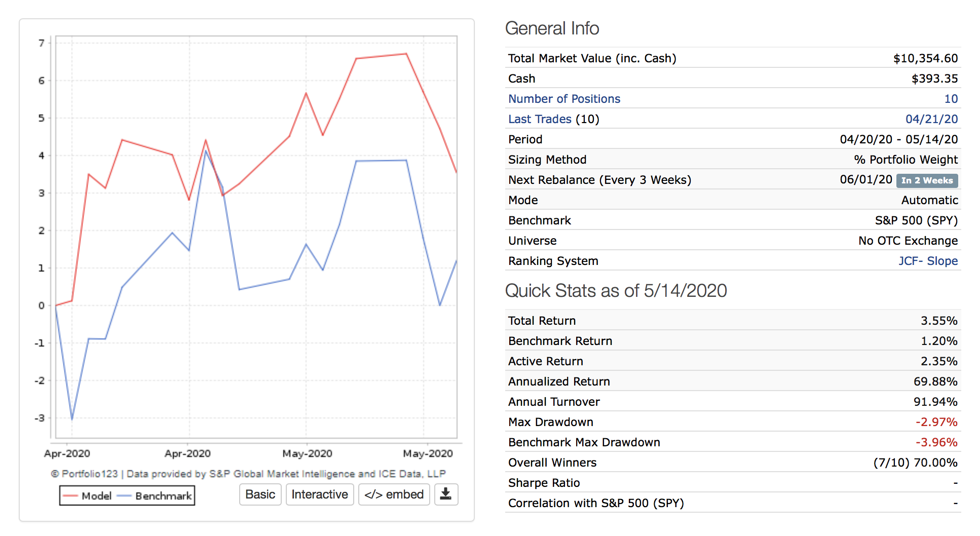
Task: Toggle the Benchmark series in legend
Action: 156,496
